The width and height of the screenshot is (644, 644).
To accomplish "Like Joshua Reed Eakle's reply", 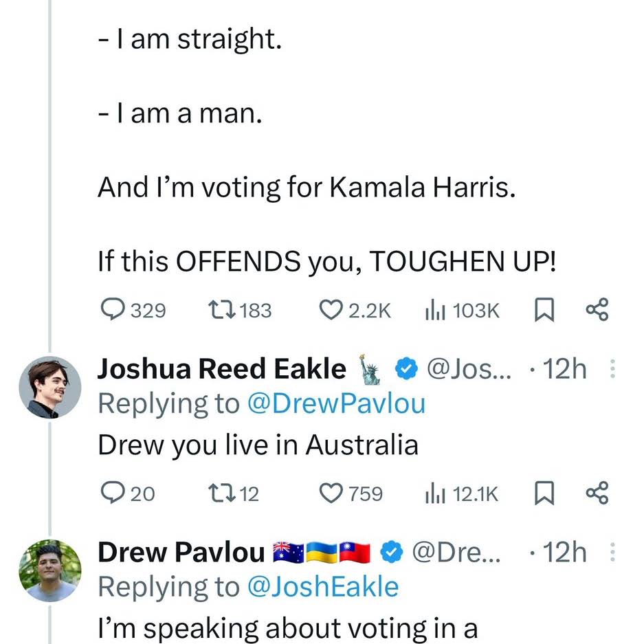I will [x=333, y=493].
